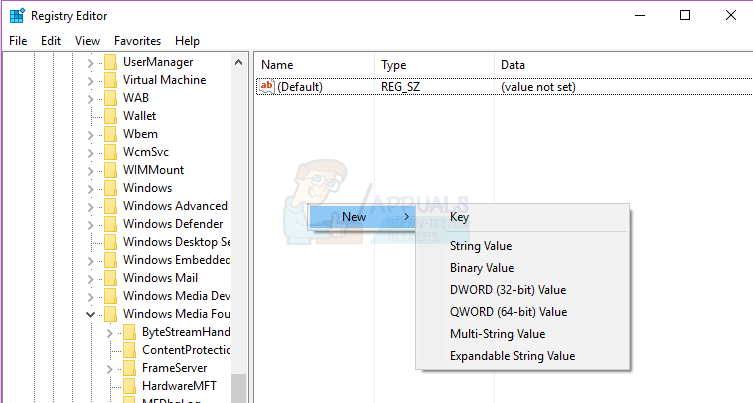Viewport: 753px width, 403px height.
Task: Click the UserManager folder icon
Action: coord(110,62)
